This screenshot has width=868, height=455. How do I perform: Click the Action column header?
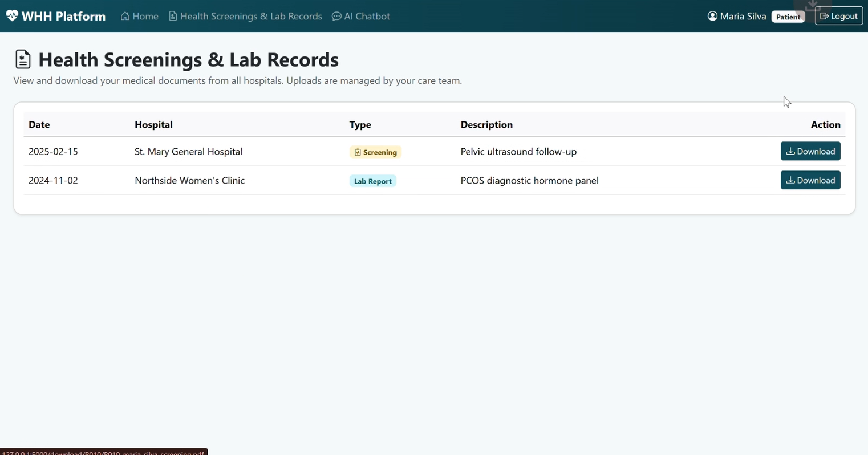[825, 124]
